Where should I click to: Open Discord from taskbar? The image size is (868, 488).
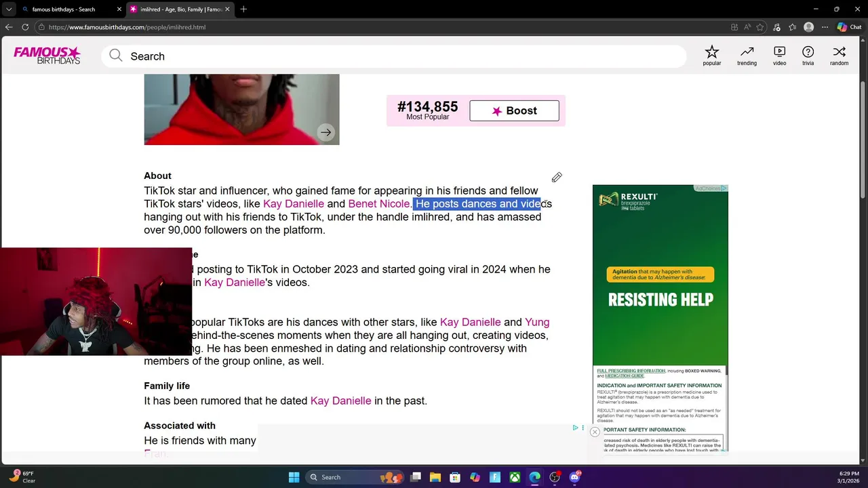tap(574, 477)
